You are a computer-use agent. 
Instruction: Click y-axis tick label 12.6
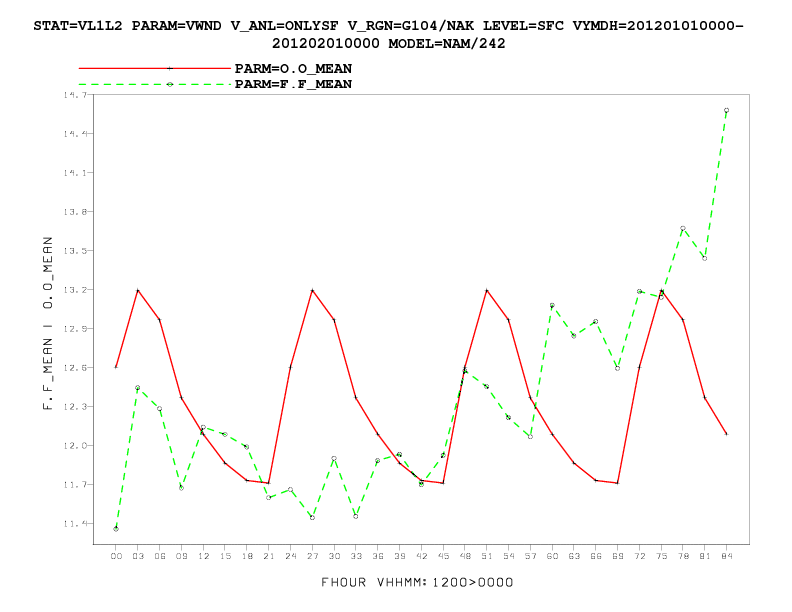[x=75, y=368]
